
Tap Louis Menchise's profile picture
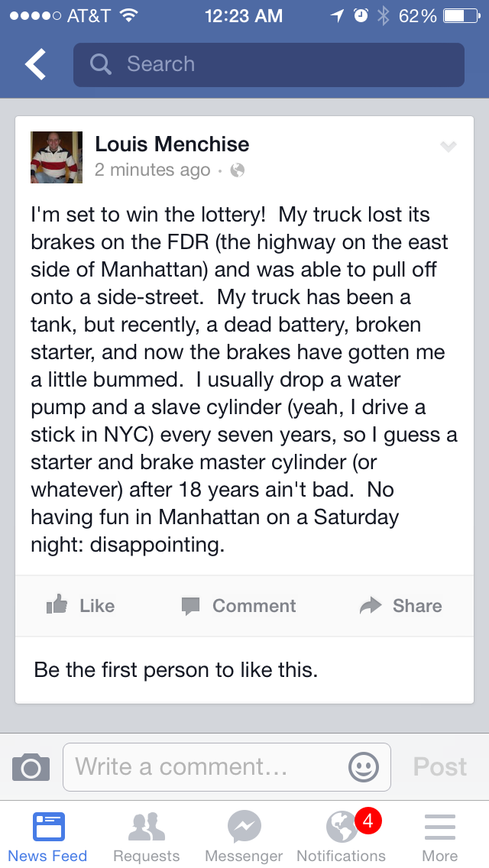pos(56,157)
